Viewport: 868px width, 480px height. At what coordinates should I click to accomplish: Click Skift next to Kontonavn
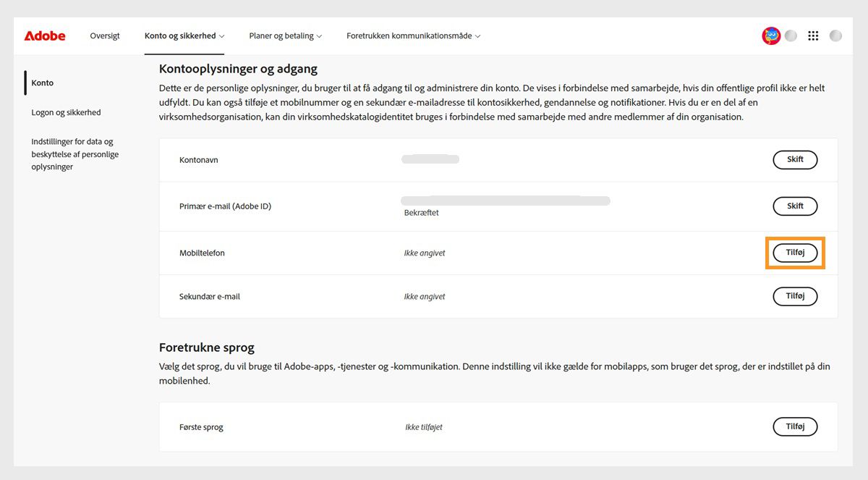click(x=795, y=159)
